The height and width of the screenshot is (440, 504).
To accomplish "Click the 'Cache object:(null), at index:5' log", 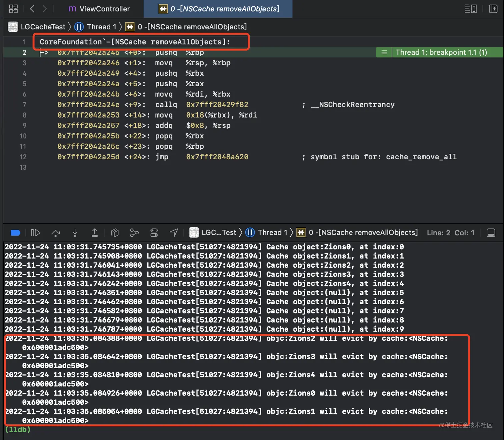I will pos(204,293).
